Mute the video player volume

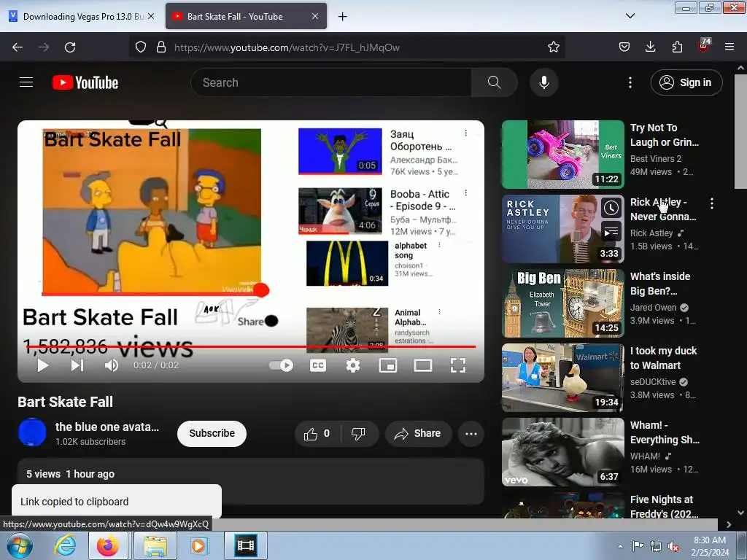tap(112, 365)
